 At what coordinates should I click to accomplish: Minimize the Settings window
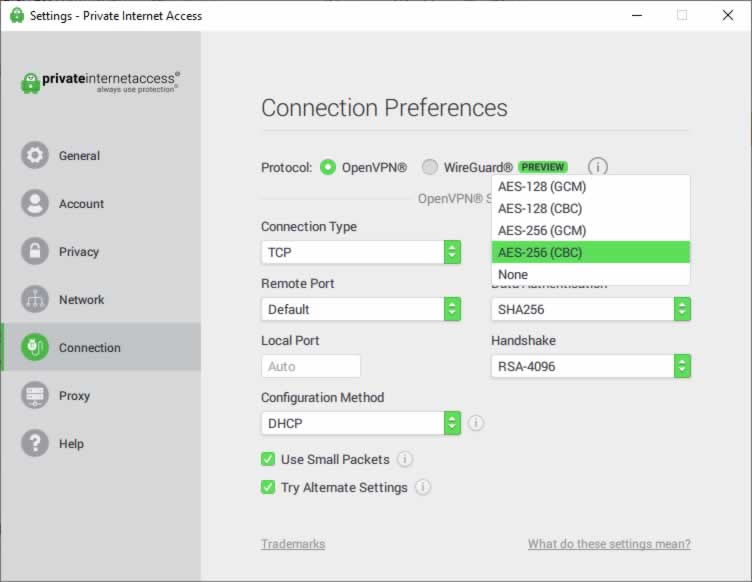tap(637, 15)
